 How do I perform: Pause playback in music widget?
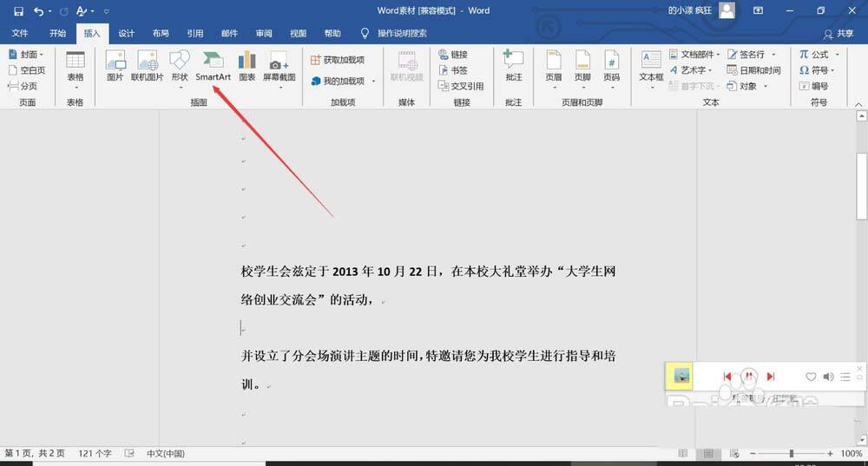click(x=748, y=377)
